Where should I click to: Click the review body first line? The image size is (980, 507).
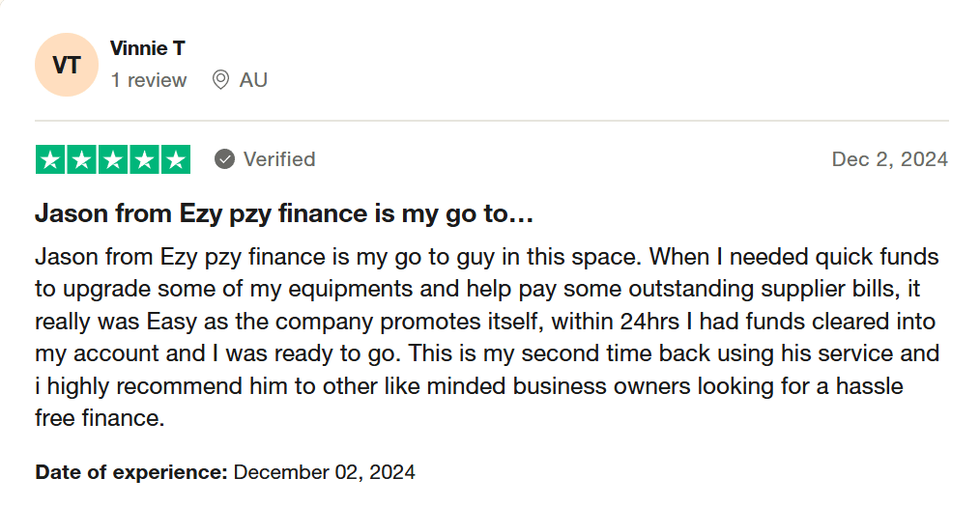(x=487, y=257)
